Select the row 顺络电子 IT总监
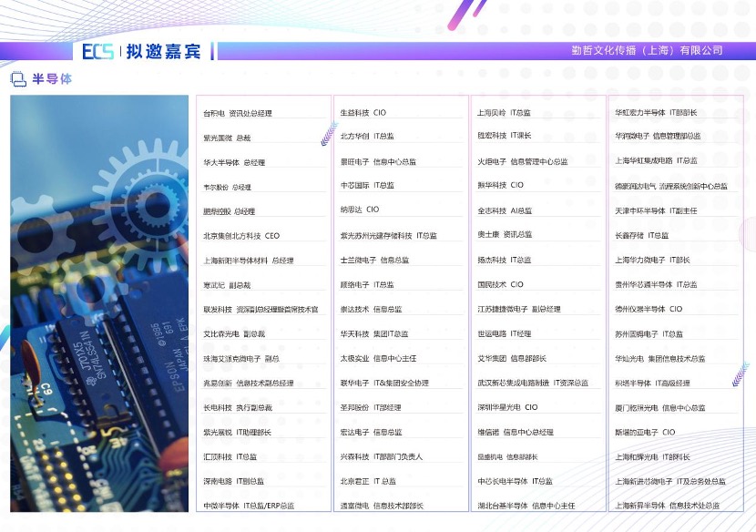 367,284
